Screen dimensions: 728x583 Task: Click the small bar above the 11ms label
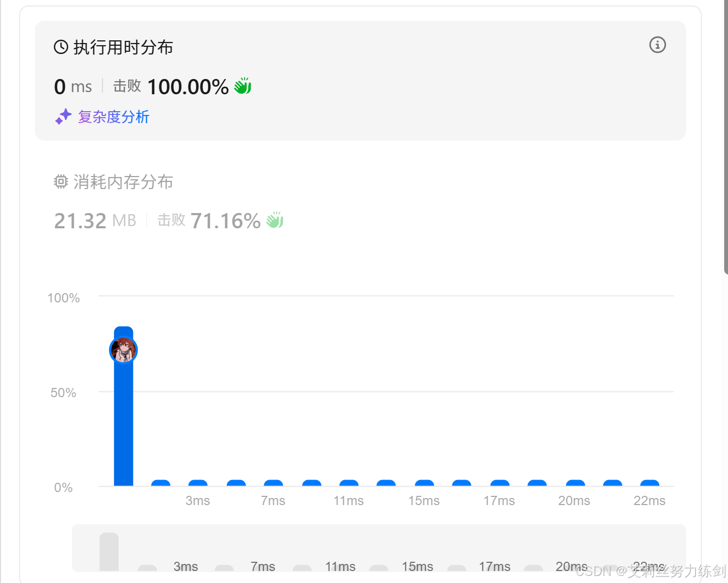[349, 483]
